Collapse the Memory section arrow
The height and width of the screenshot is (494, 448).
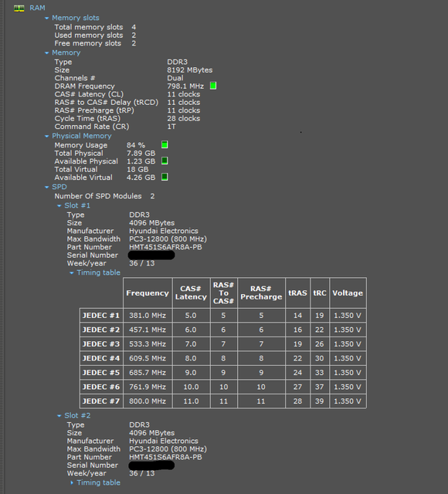[x=46, y=53]
